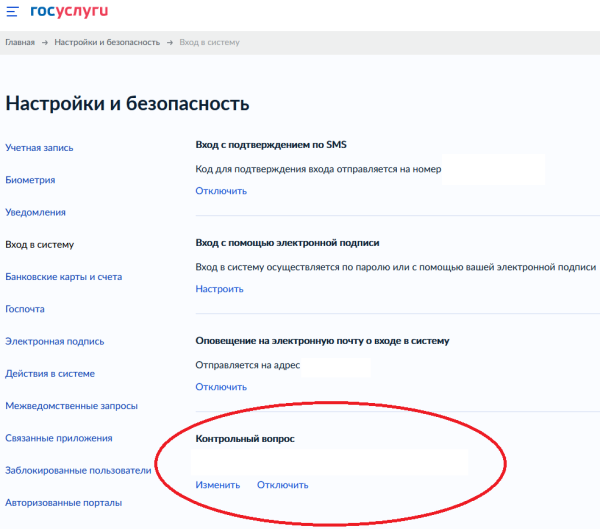Viewport: 600px width, 529px height.
Task: Click heading Вход с помощью электронной подписи
Action: point(287,243)
